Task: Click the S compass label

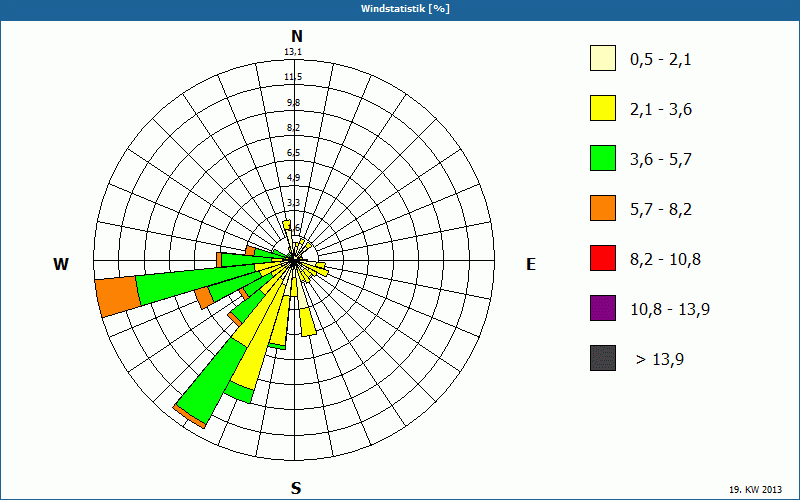Action: pyautogui.click(x=296, y=488)
